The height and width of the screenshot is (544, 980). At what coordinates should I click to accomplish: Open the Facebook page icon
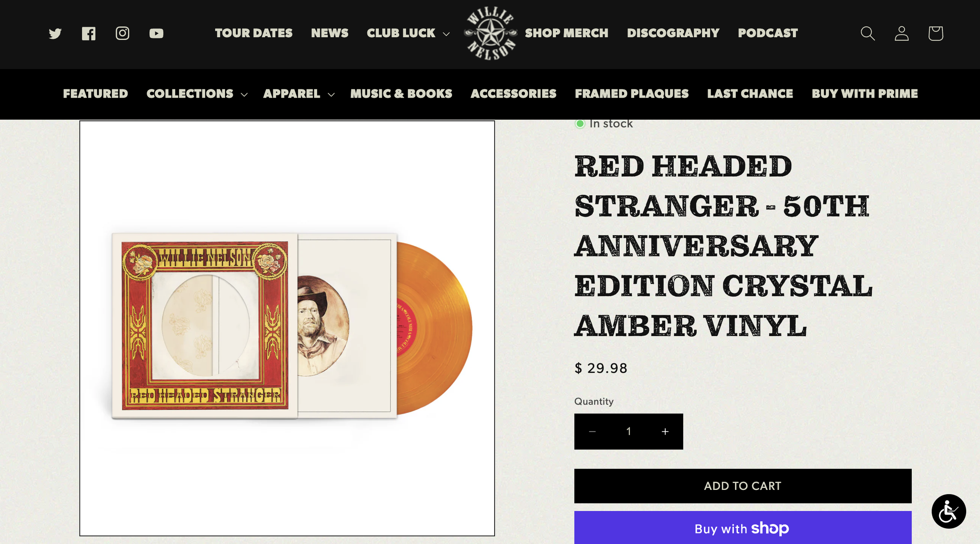89,33
